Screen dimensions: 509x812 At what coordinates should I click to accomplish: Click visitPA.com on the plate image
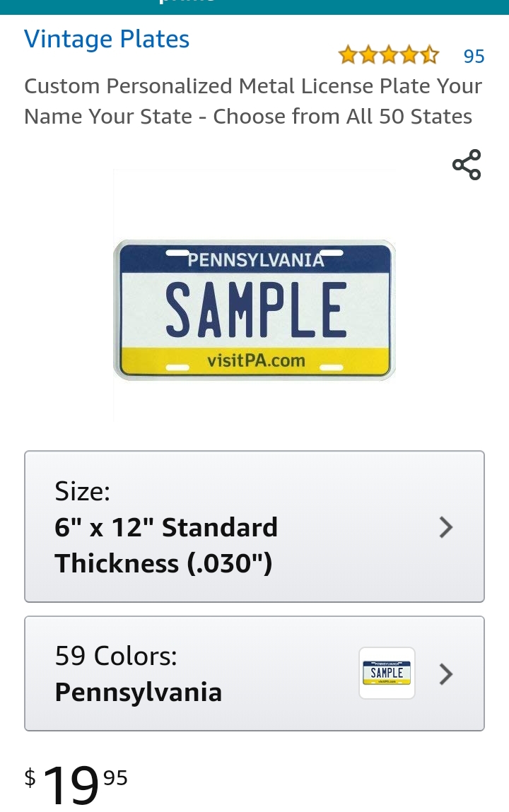coord(256,360)
